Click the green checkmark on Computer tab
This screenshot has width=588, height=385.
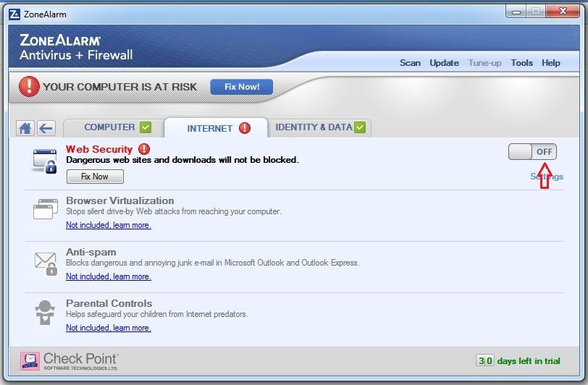(x=146, y=127)
